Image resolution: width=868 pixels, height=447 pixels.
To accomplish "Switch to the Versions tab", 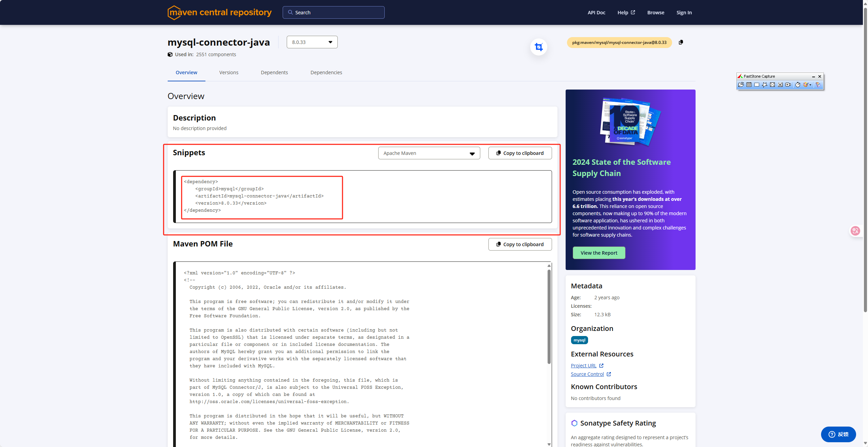I will 228,72.
